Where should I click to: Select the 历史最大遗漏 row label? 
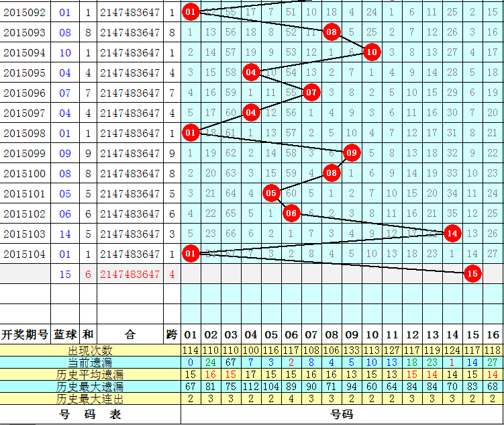[91, 387]
